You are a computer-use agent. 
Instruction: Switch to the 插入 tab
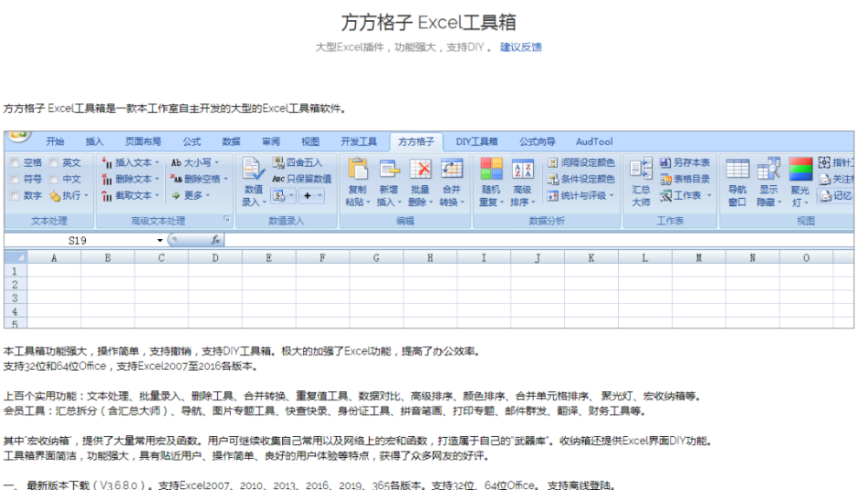pyautogui.click(x=94, y=142)
